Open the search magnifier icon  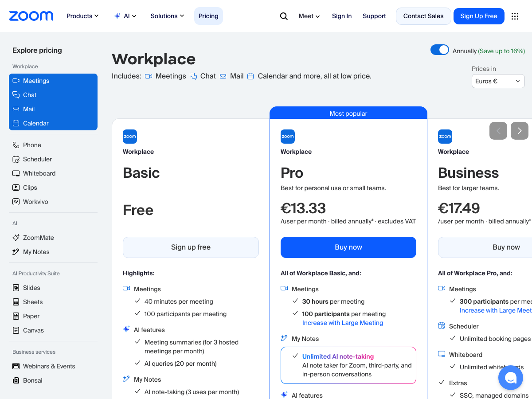point(284,16)
